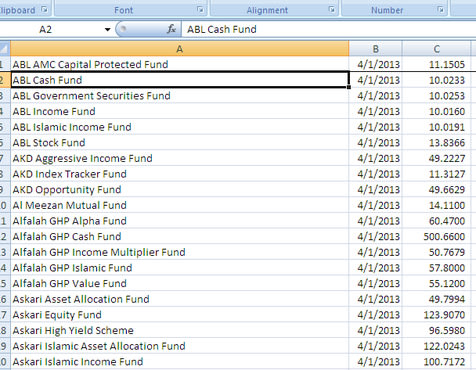
Task: Select cell AKD Index Tracker Fund
Action: 180,174
